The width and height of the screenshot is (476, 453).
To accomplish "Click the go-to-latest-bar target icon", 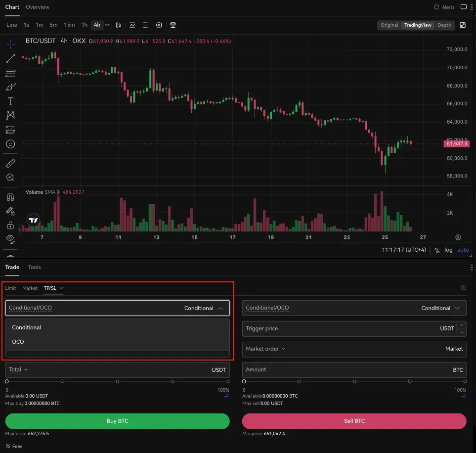I will point(458,237).
